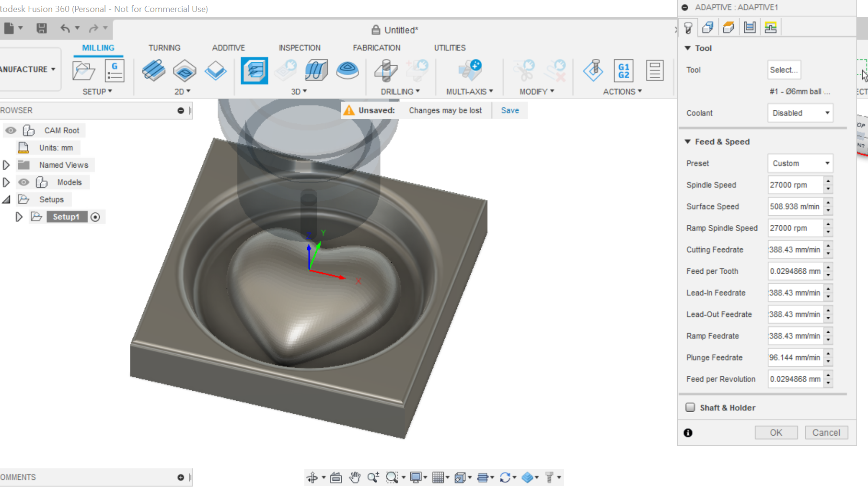868x488 pixels.
Task: Click the Drill operation icon
Action: pos(386,70)
